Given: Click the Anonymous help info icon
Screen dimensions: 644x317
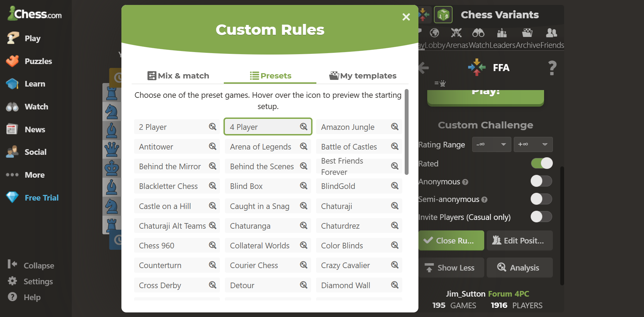Looking at the screenshot, I should click(465, 182).
